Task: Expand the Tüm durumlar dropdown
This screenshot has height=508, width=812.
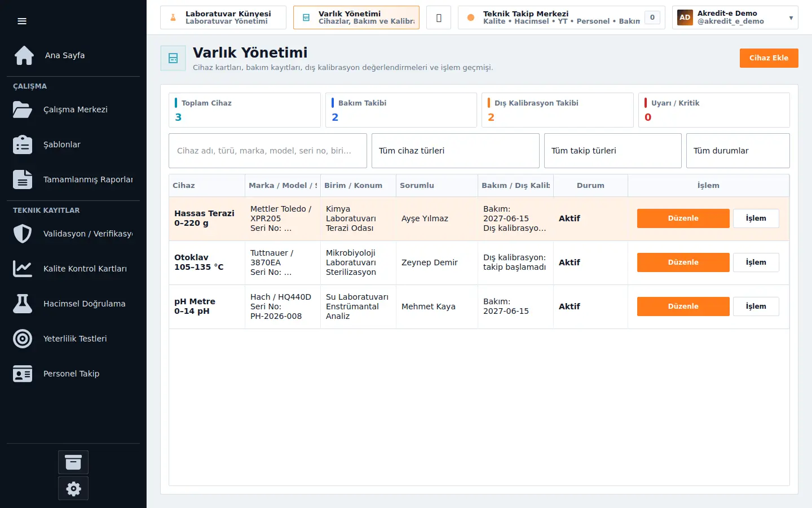Action: [x=738, y=151]
